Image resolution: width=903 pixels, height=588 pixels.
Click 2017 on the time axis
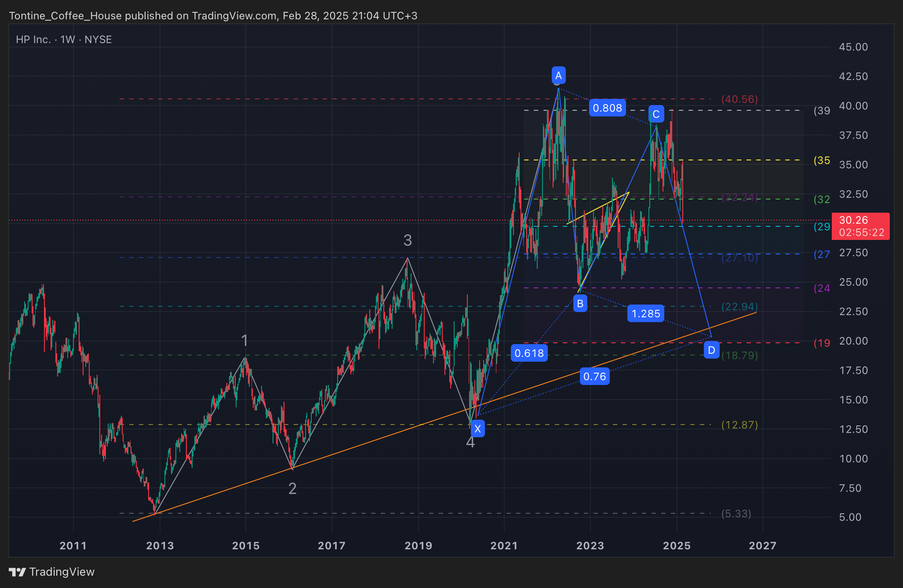click(x=331, y=546)
